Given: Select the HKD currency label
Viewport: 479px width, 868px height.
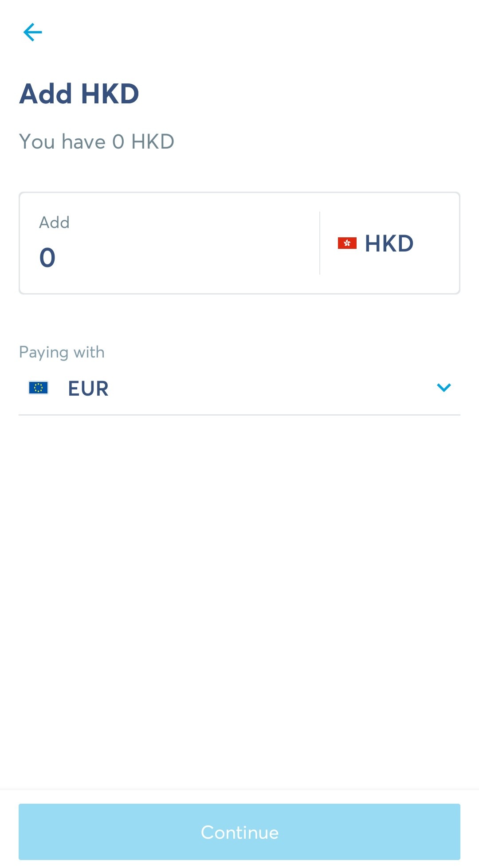Looking at the screenshot, I should point(389,244).
